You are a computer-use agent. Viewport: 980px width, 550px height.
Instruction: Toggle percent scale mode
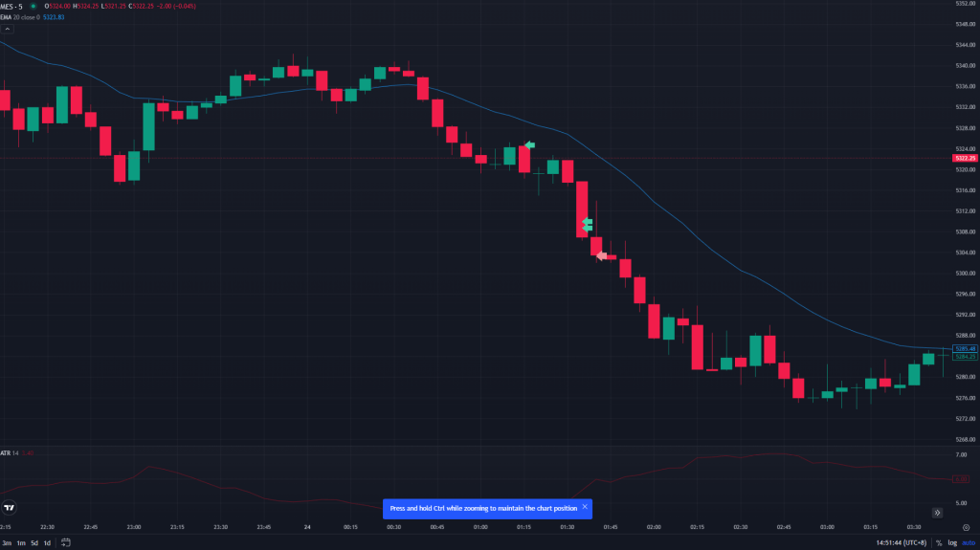tap(938, 542)
